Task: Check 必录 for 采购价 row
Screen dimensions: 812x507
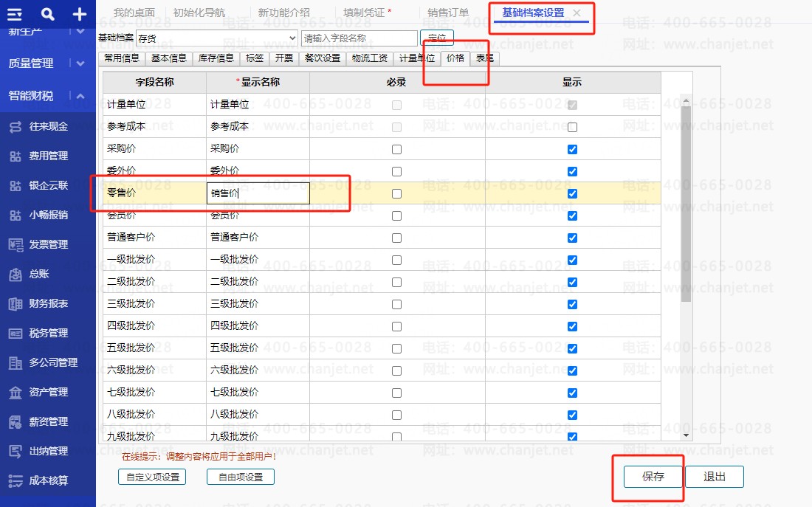Action: pyautogui.click(x=396, y=149)
